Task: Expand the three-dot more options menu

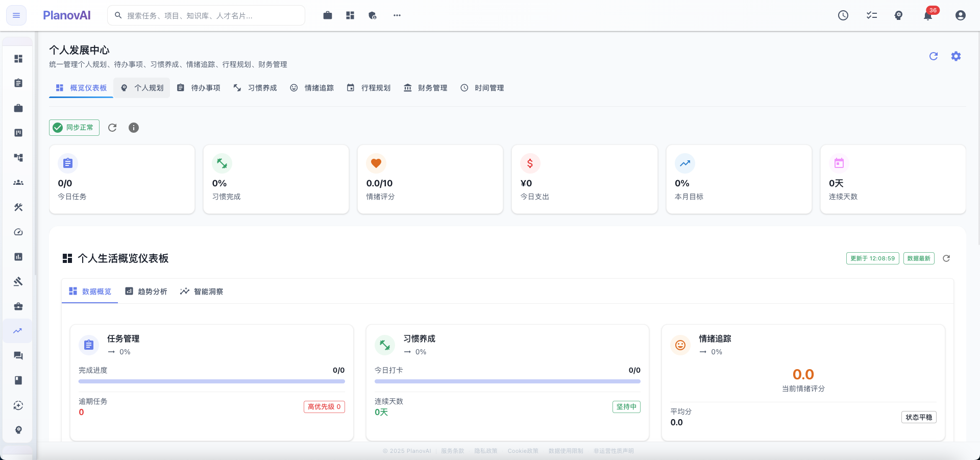Action: [397, 15]
